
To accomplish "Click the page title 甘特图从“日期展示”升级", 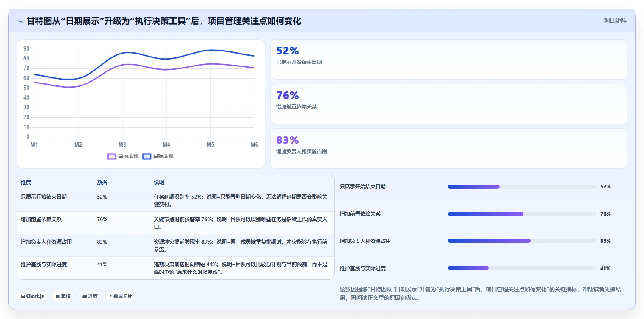I will click(164, 21).
